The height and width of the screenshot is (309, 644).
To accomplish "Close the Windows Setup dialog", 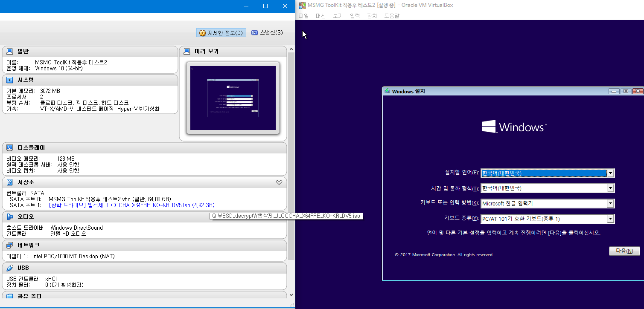I will (638, 91).
